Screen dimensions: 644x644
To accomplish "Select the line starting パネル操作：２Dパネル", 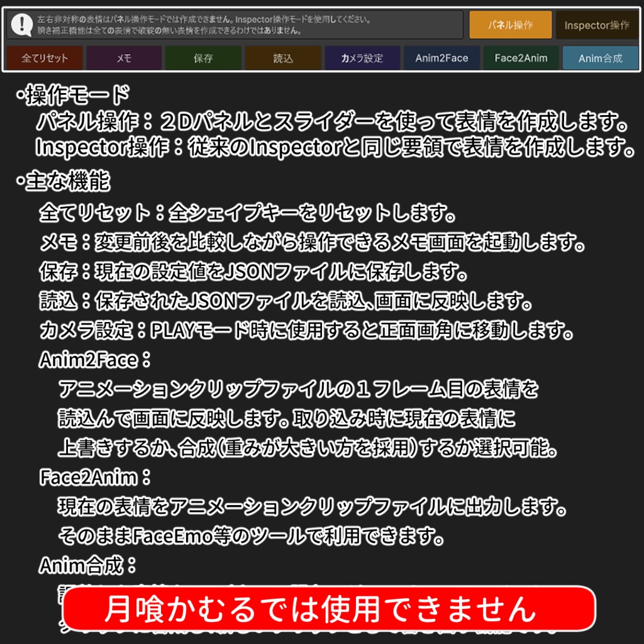I will coord(332,121).
